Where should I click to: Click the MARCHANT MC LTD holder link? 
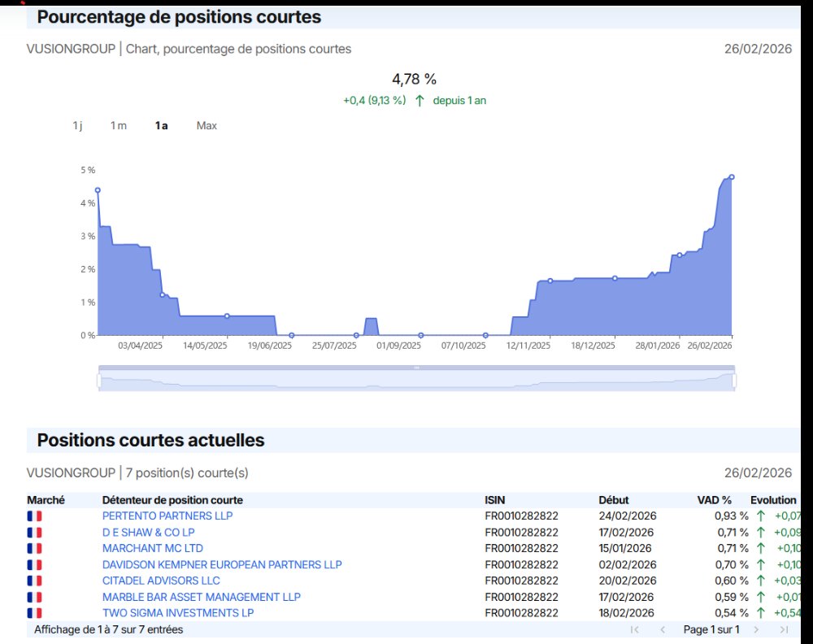click(x=153, y=548)
